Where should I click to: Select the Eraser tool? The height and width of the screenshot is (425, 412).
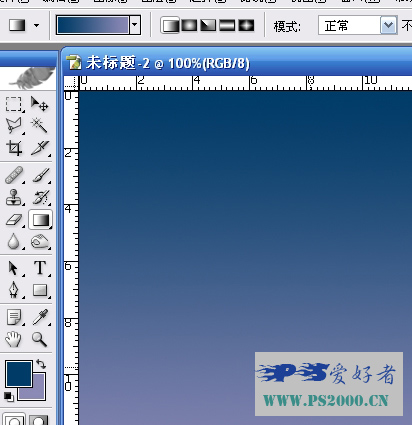[14, 220]
